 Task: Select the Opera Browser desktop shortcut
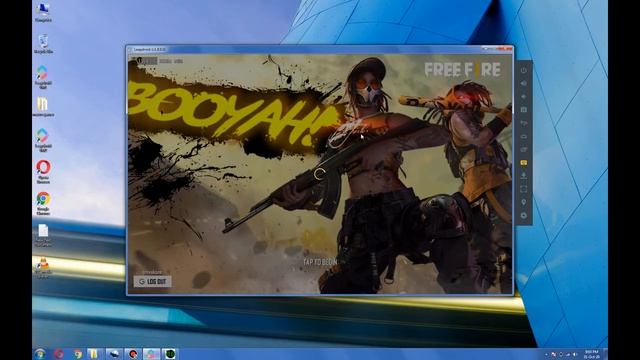[x=43, y=171]
